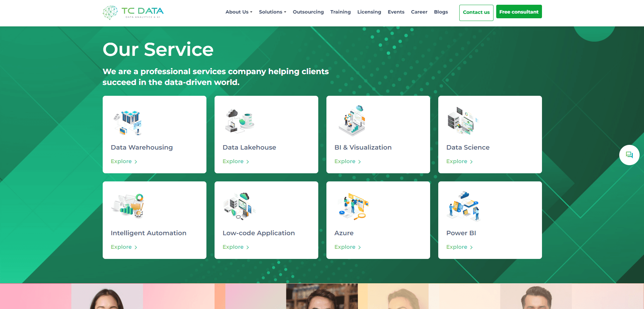644x309 pixels.
Task: Expand the About Us dropdown menu
Action: pyautogui.click(x=239, y=12)
